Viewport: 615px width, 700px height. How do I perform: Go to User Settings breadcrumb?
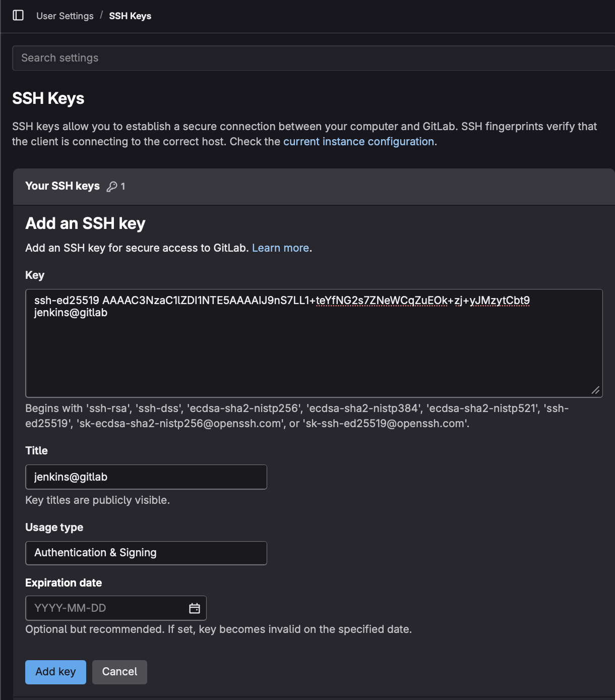65,16
